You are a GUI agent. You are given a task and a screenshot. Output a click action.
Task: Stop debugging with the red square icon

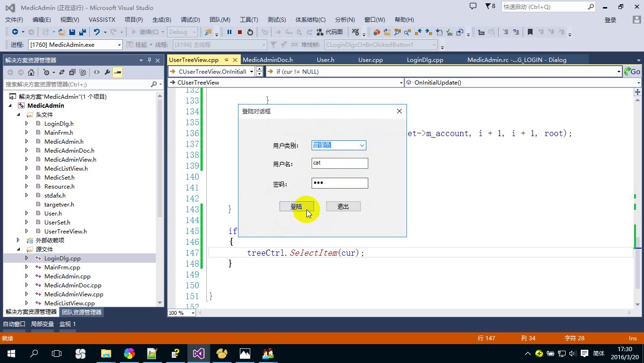[x=240, y=32]
